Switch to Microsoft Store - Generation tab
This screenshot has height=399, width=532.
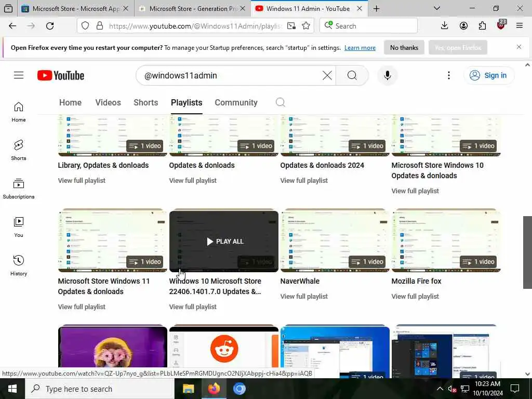click(x=192, y=9)
